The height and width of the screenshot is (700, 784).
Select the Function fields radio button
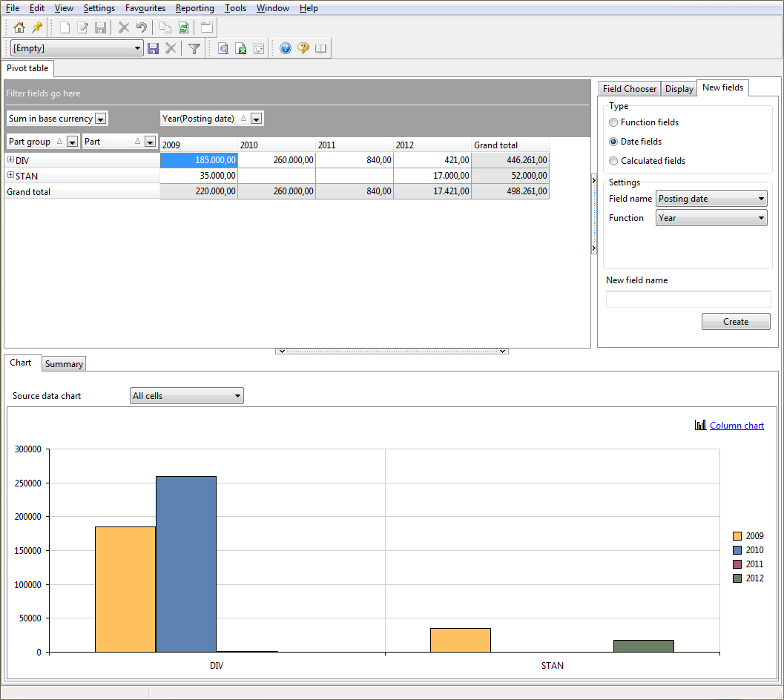pos(613,122)
